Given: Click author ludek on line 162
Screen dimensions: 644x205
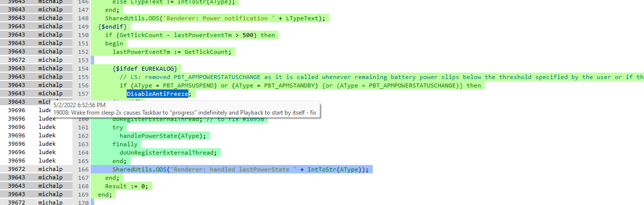Looking at the screenshot, I should (x=47, y=136).
